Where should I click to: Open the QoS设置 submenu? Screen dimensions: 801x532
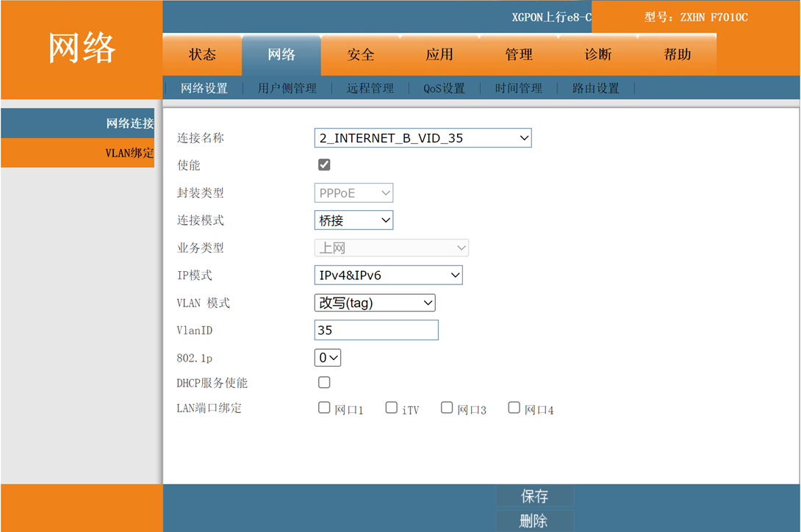444,88
